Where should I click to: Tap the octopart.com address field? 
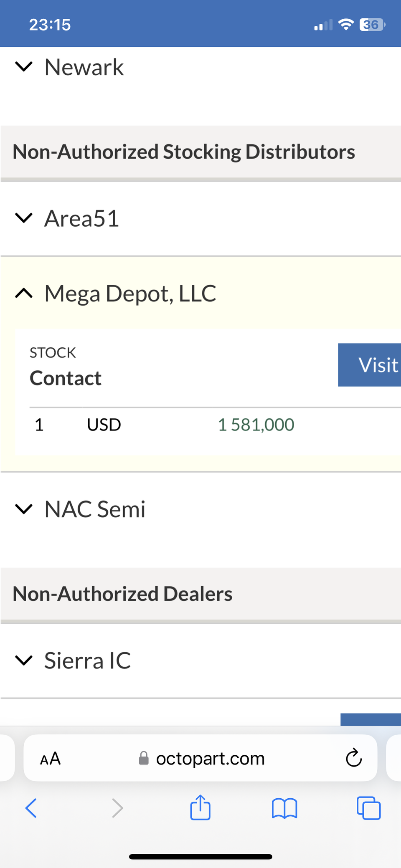[210, 758]
